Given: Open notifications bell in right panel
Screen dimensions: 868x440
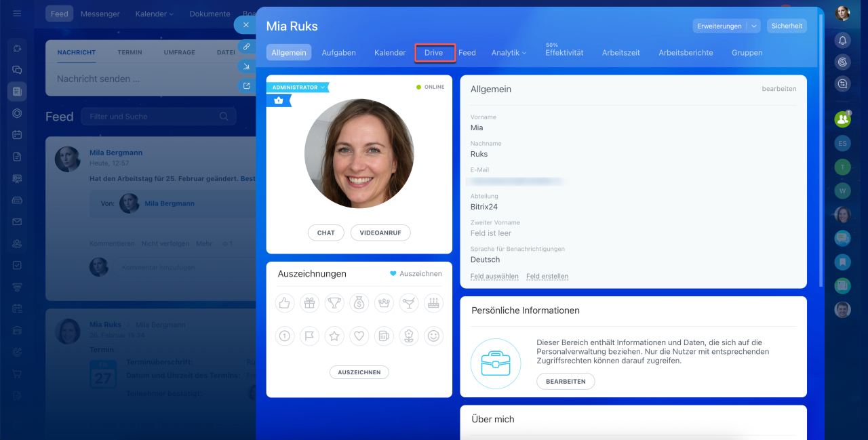Looking at the screenshot, I should (843, 41).
